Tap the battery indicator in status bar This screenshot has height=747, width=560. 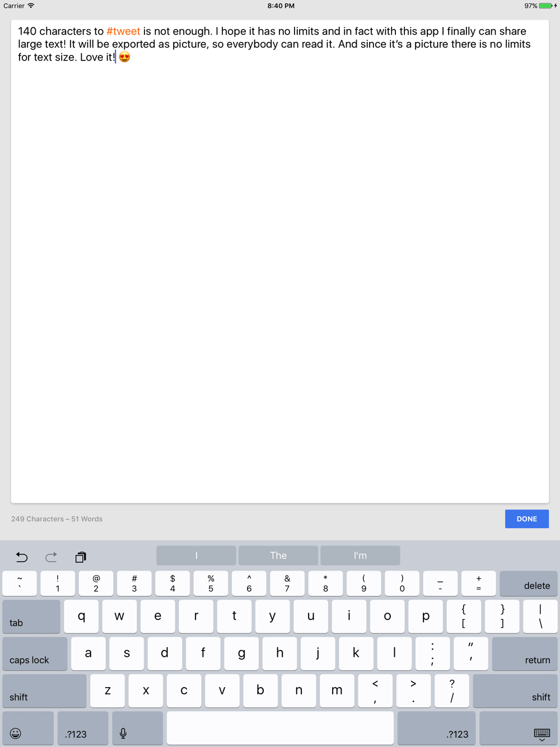pos(546,6)
